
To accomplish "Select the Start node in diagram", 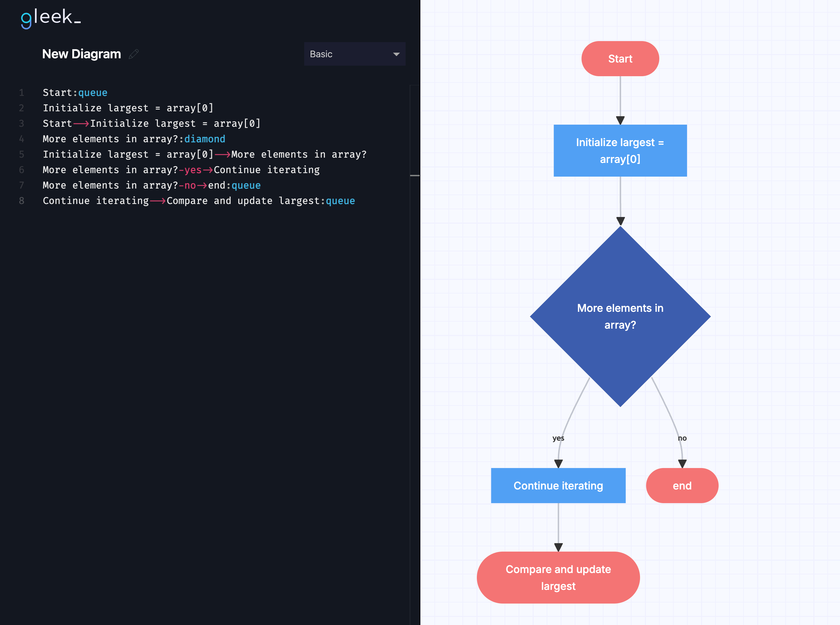I will [x=620, y=59].
